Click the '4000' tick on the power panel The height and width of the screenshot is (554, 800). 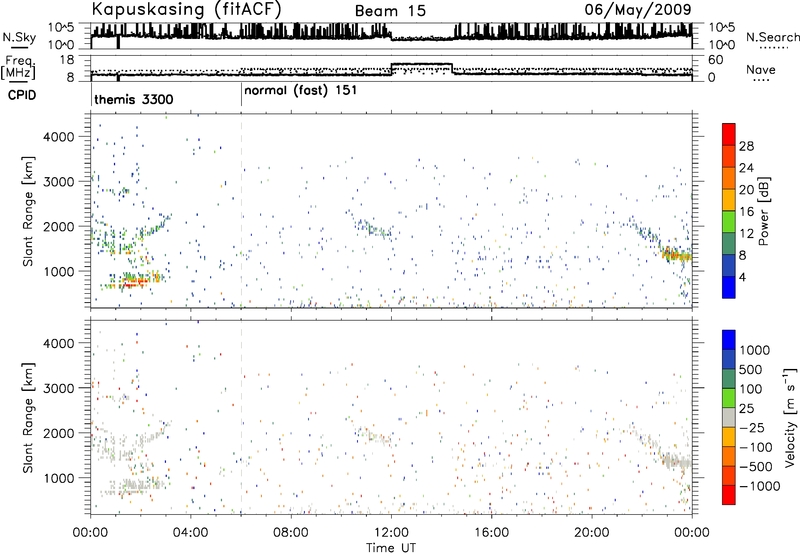(x=59, y=137)
